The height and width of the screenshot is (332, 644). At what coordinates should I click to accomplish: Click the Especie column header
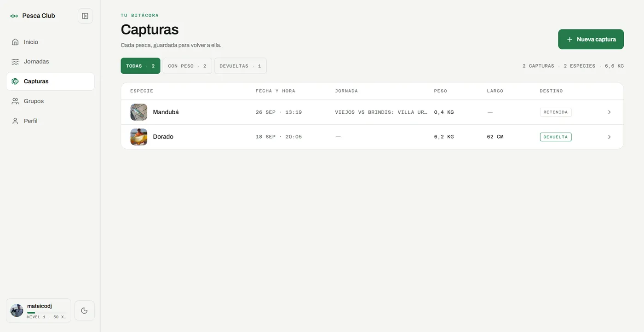pos(142,91)
